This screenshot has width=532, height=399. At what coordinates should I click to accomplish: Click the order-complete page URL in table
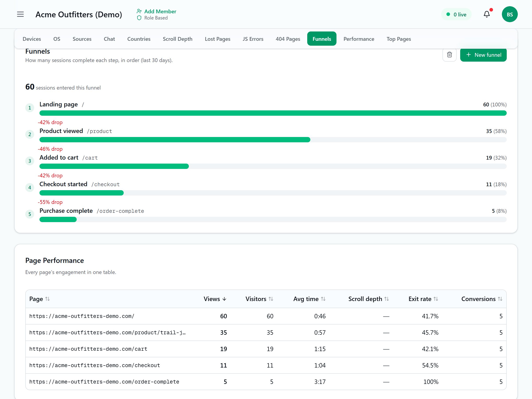104,382
